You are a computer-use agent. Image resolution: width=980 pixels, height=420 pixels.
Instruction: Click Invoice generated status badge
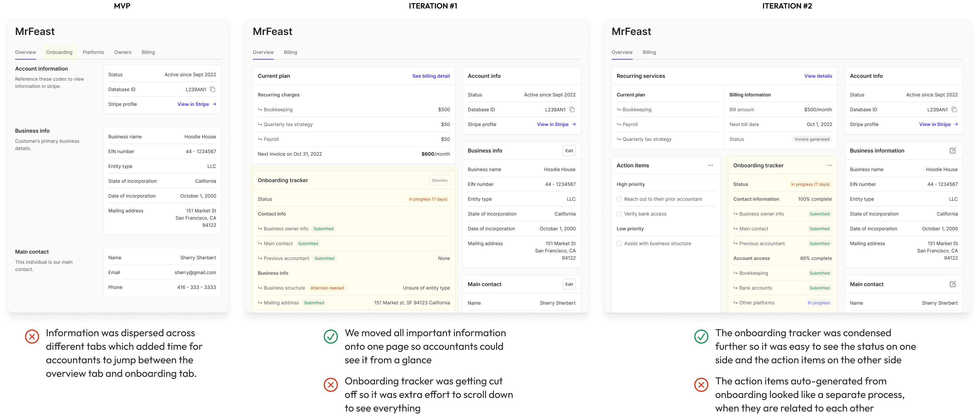[812, 139]
